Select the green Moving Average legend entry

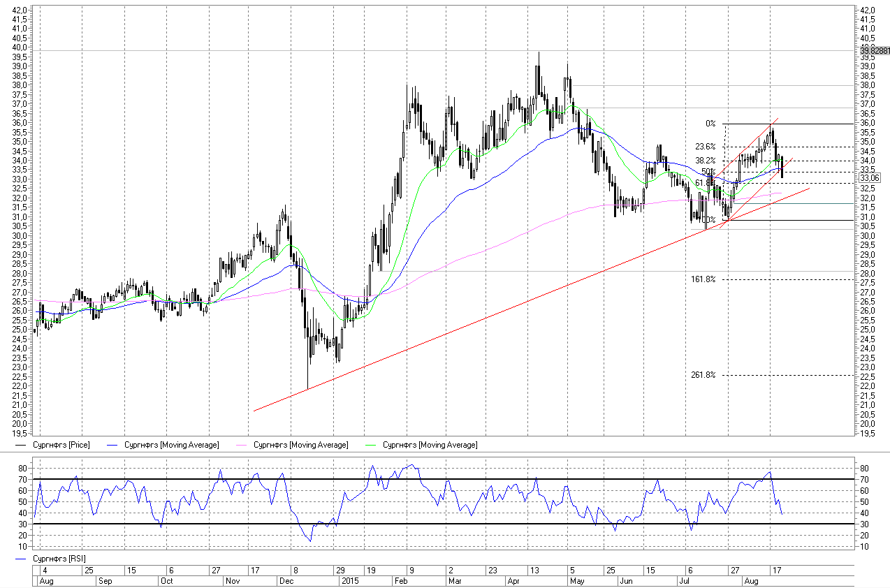430,445
